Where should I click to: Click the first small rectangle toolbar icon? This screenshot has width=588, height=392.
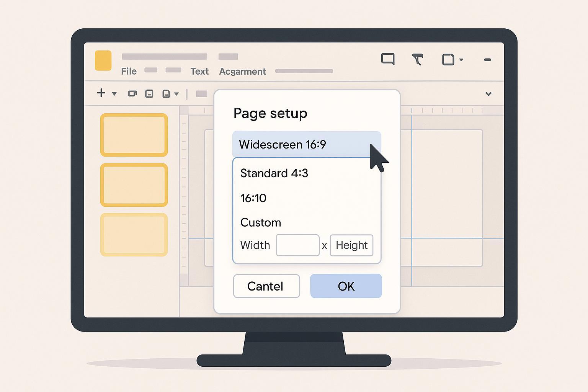pyautogui.click(x=132, y=93)
